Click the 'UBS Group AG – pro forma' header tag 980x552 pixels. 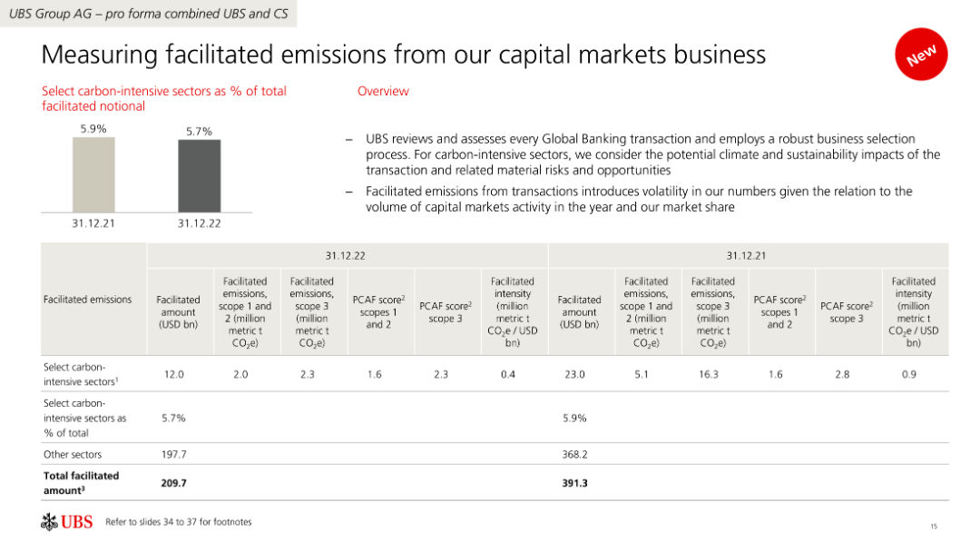(x=148, y=14)
